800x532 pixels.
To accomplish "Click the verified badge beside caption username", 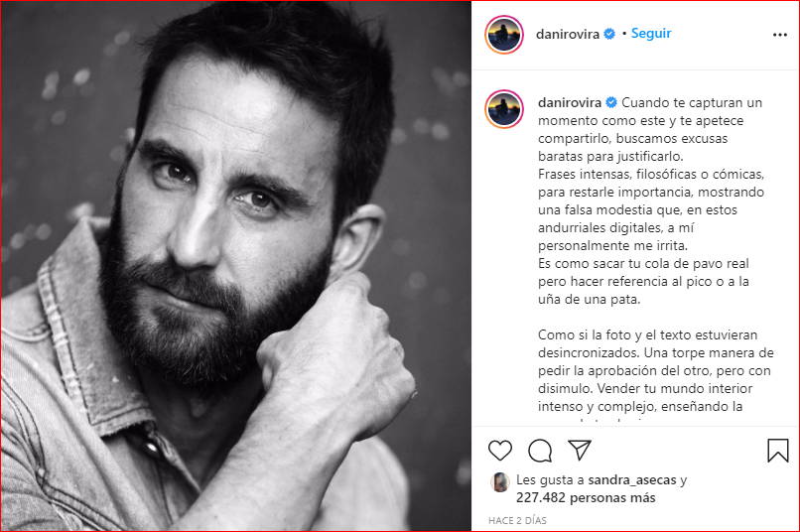I will tap(611, 102).
